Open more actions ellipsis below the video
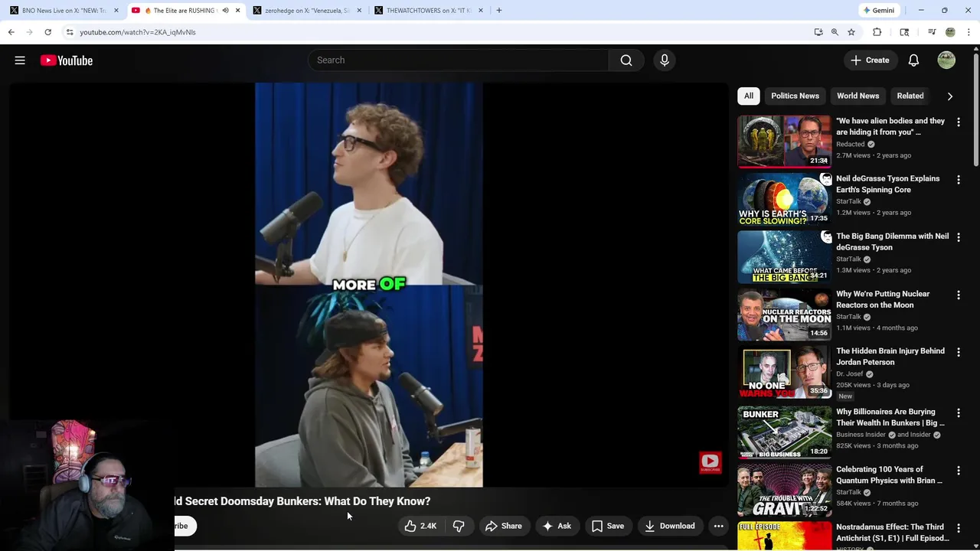The width and height of the screenshot is (980, 551). pyautogui.click(x=718, y=526)
